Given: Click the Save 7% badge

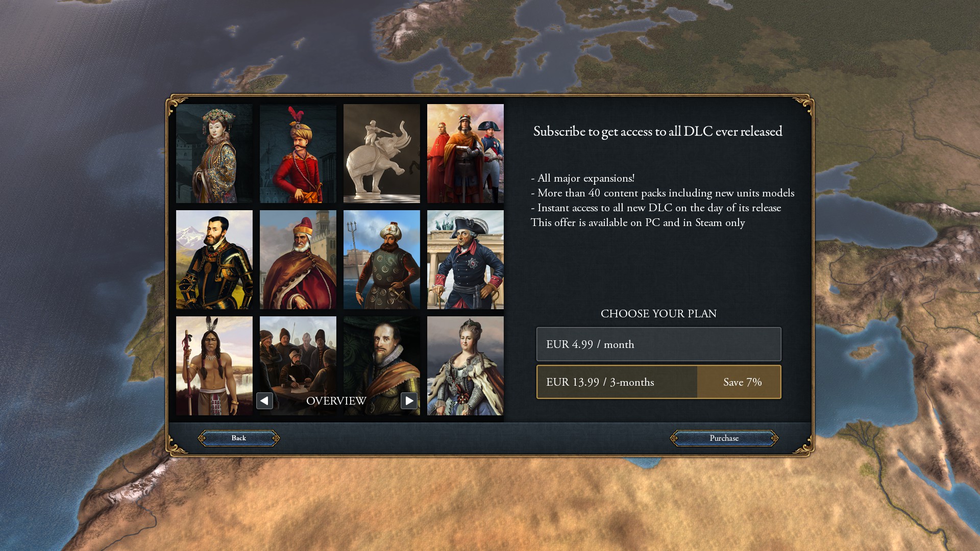Looking at the screenshot, I should pos(742,382).
